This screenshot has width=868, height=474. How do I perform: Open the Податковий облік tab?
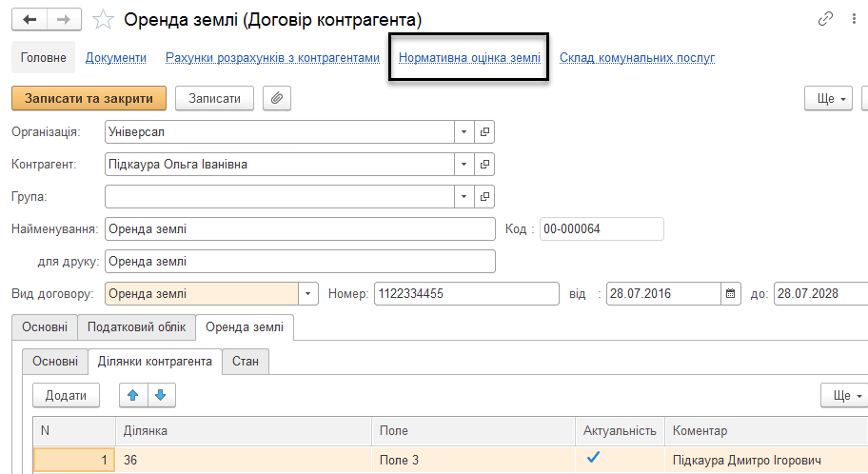pyautogui.click(x=136, y=327)
